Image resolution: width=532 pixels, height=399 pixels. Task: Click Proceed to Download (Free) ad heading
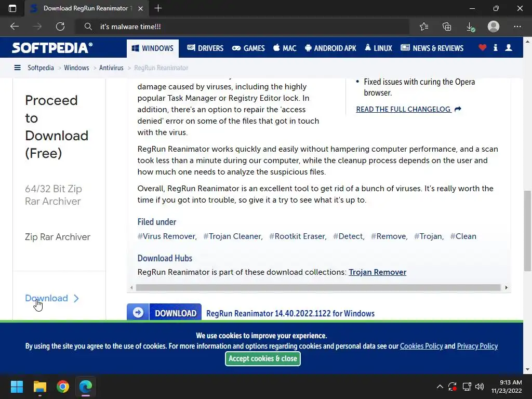point(57,127)
